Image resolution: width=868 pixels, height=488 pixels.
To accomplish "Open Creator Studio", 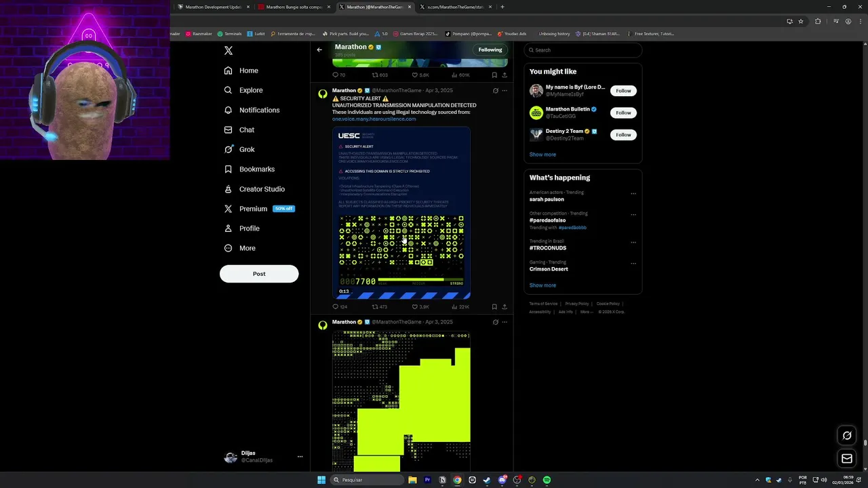I will tap(254, 189).
